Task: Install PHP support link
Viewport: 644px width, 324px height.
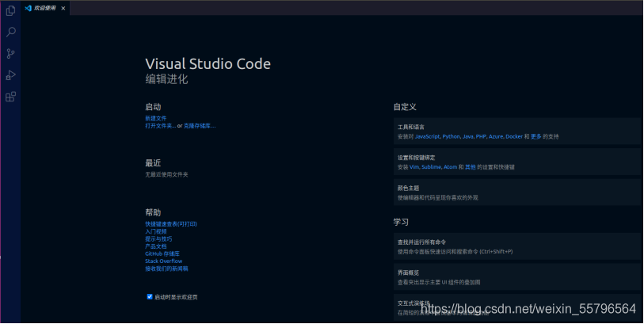Action: point(481,136)
